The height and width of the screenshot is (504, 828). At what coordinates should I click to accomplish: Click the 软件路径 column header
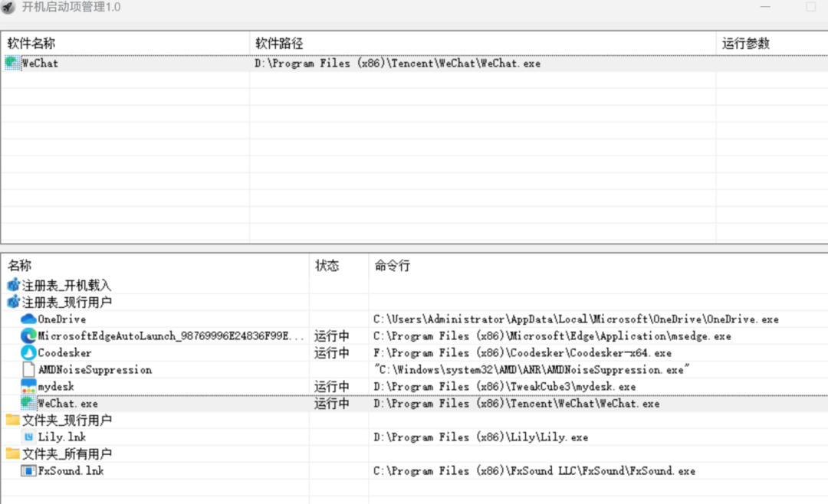(483, 43)
